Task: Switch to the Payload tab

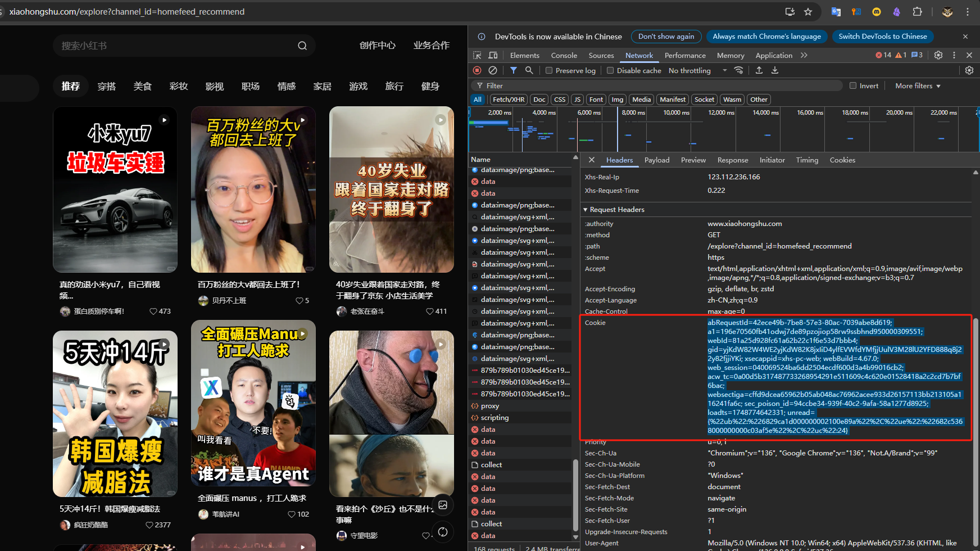Action: pos(656,160)
